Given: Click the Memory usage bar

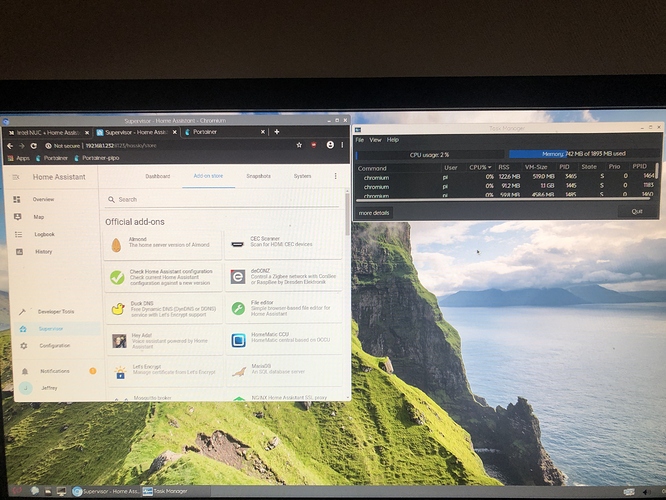Looking at the screenshot, I should [584, 154].
